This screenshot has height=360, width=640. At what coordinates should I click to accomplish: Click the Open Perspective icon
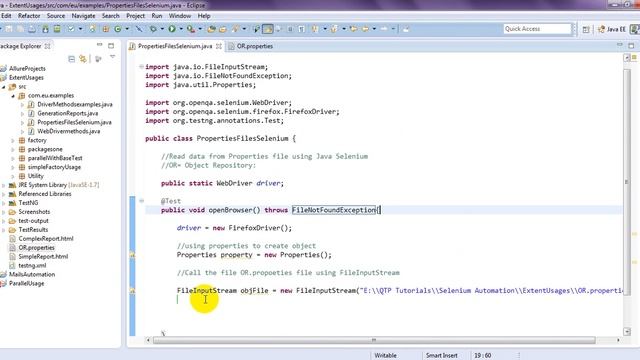(586, 29)
